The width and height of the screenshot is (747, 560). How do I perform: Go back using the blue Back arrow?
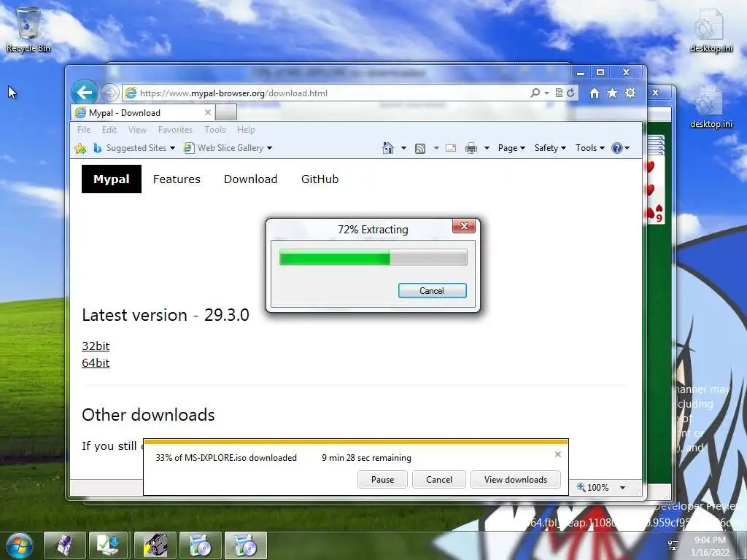click(x=85, y=93)
